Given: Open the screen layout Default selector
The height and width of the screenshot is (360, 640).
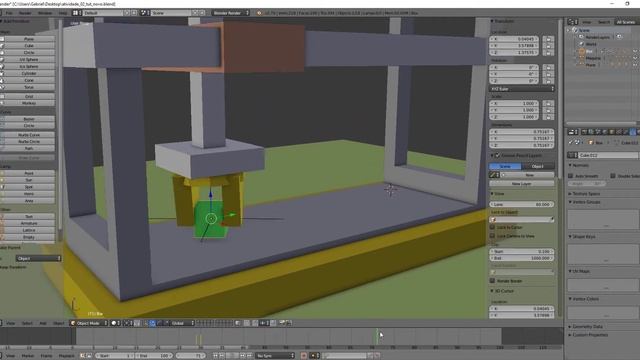Looking at the screenshot, I should point(103,13).
